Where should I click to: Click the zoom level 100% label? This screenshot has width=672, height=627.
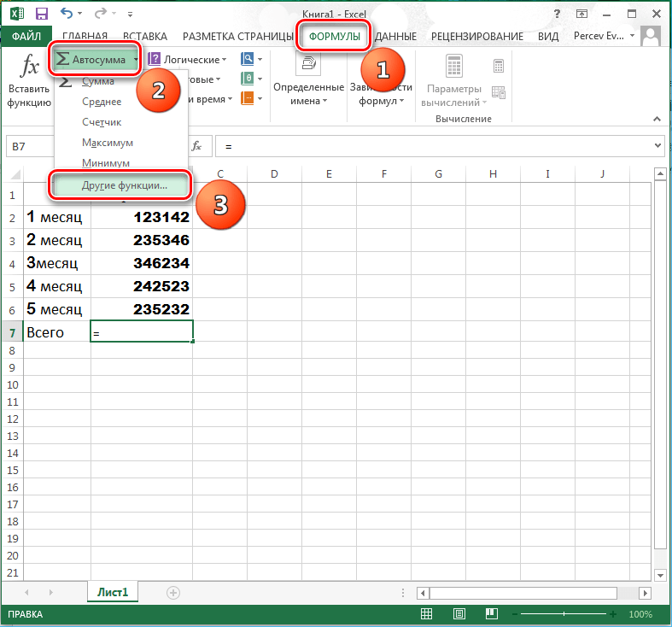(x=640, y=614)
